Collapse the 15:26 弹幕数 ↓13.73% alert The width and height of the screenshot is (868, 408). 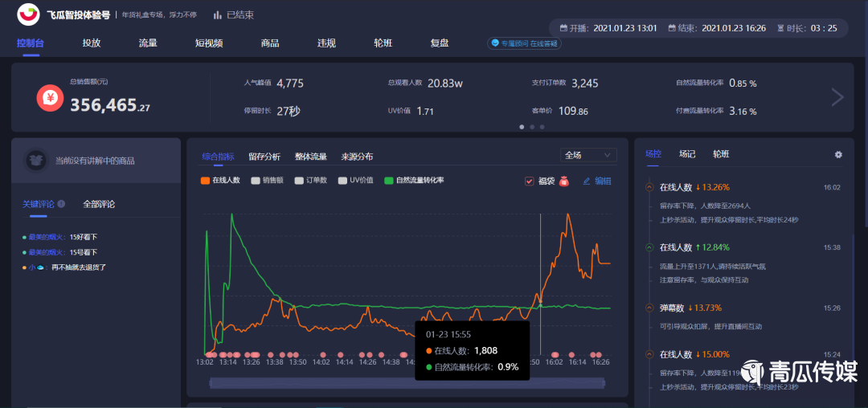coord(649,308)
